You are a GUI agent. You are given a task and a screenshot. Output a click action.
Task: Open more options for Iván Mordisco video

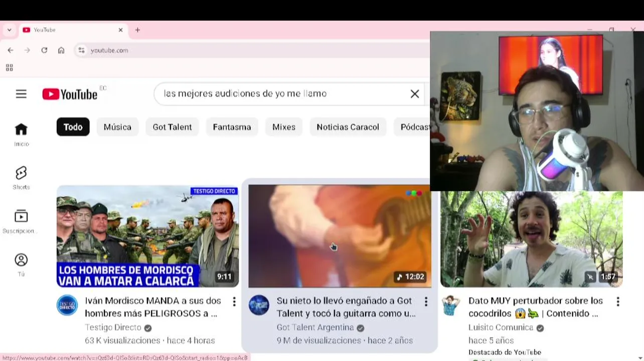pyautogui.click(x=234, y=301)
